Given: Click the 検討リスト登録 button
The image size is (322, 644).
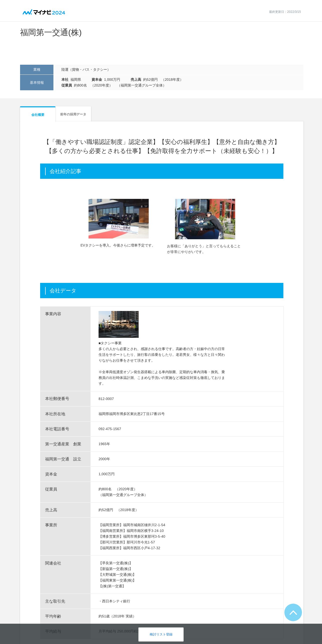Looking at the screenshot, I should click(161, 634).
